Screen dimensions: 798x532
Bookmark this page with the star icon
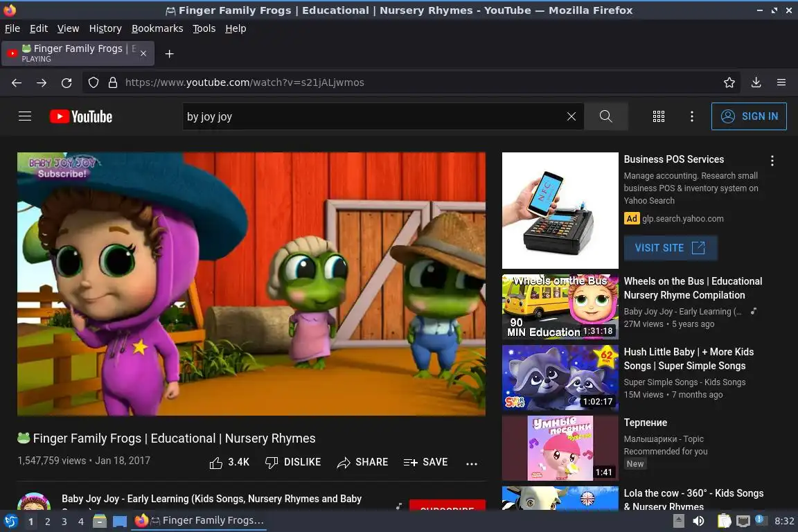(729, 82)
